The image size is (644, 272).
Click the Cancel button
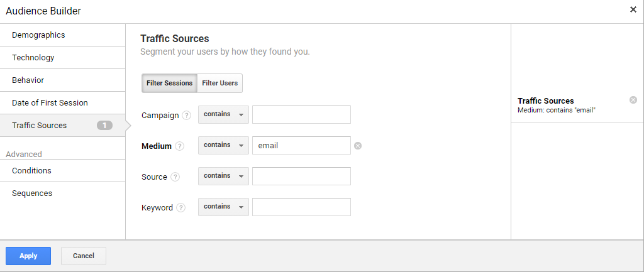pos(84,256)
